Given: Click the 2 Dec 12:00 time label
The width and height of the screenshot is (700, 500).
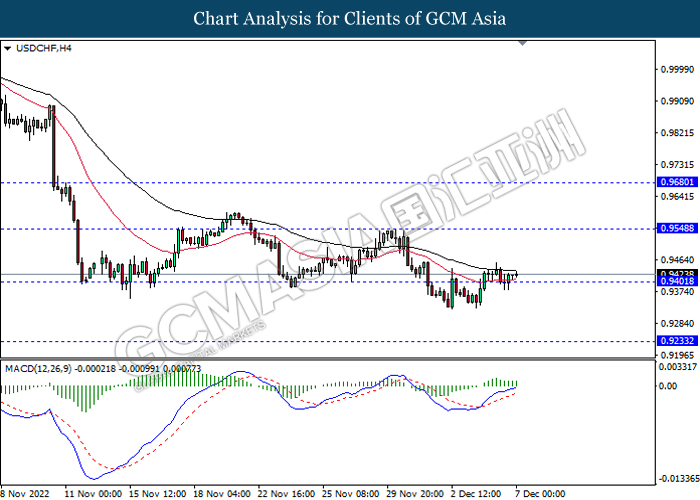Looking at the screenshot, I should tap(476, 494).
